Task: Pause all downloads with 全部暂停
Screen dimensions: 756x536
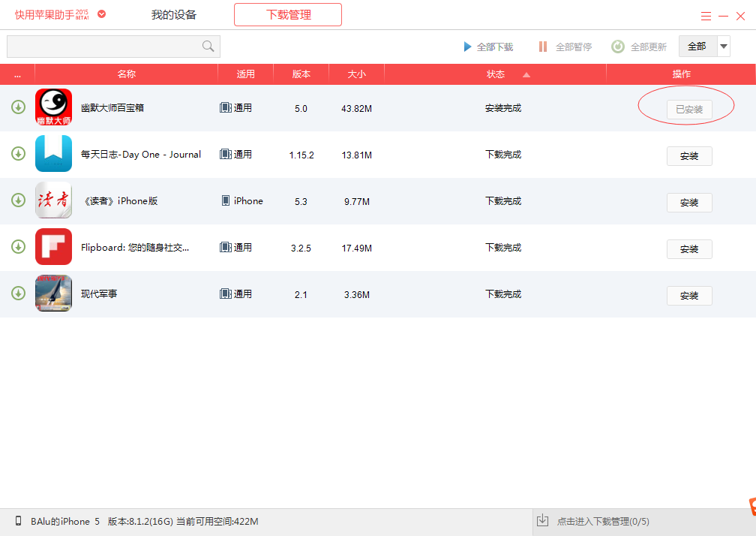Action: tap(565, 47)
